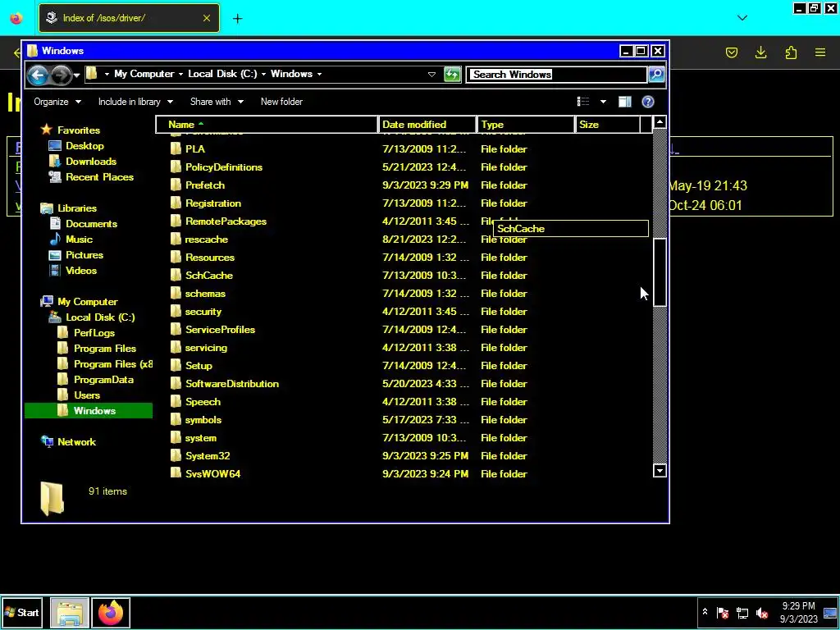Sort by Type column header

(x=525, y=125)
